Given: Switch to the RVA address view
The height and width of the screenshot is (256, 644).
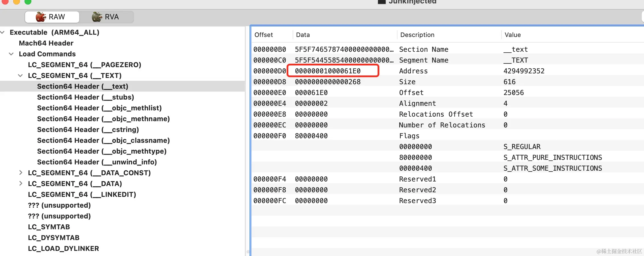Looking at the screenshot, I should point(106,17).
